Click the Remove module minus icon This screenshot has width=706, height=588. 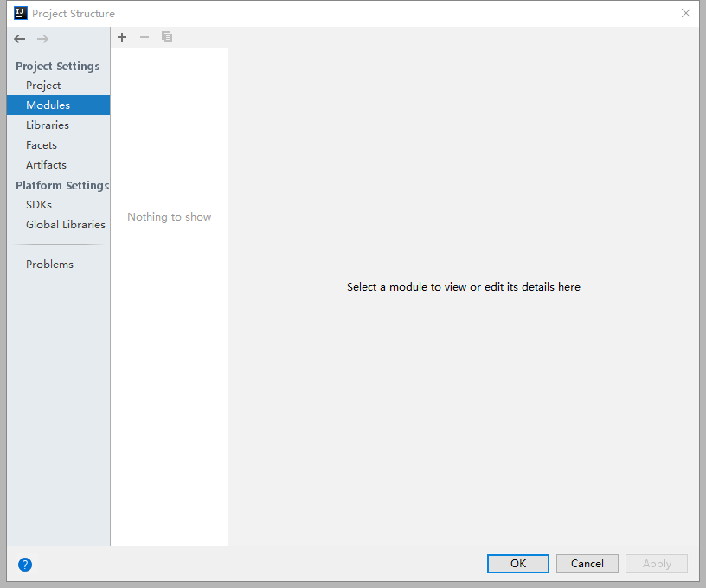[144, 37]
